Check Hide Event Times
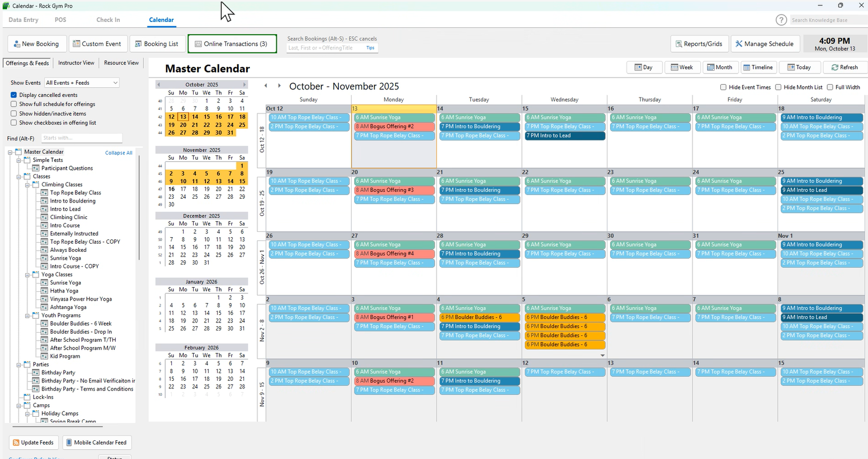Viewport: 868px width, 459px height. (724, 87)
